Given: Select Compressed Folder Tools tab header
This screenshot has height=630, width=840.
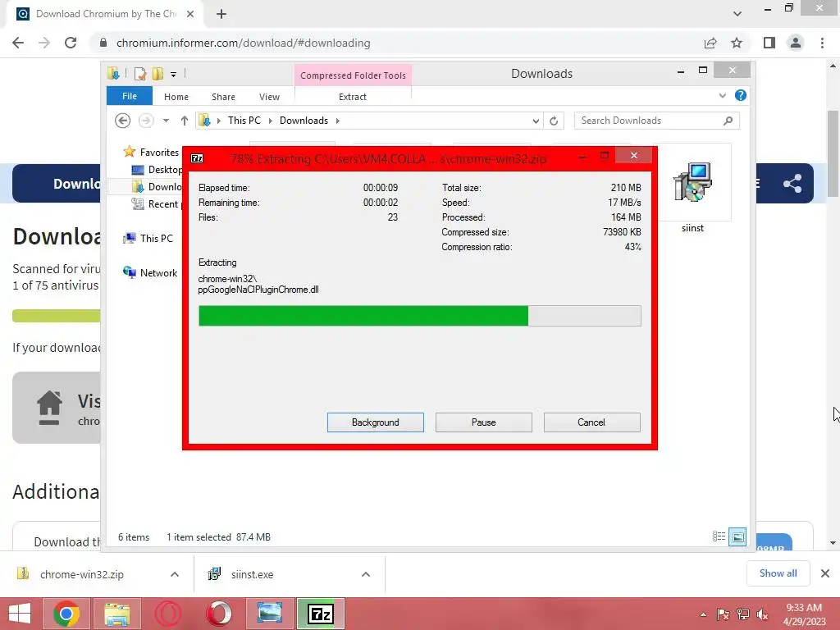Looking at the screenshot, I should tap(353, 75).
